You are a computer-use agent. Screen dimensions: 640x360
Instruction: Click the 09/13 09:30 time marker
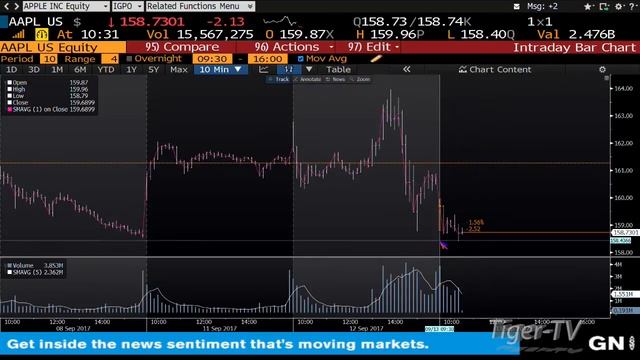pyautogui.click(x=439, y=329)
